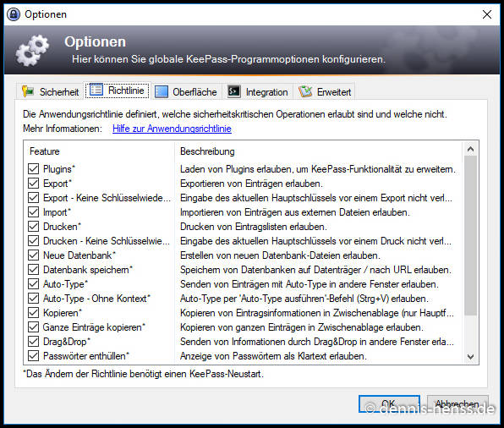
Task: Uncheck the Plugins checkbox
Action: coord(34,169)
